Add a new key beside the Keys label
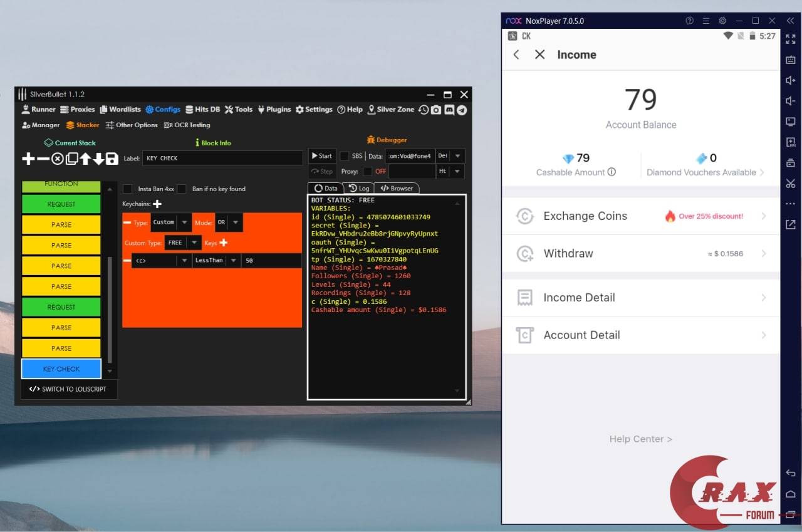This screenshot has width=802, height=532. pos(223,243)
